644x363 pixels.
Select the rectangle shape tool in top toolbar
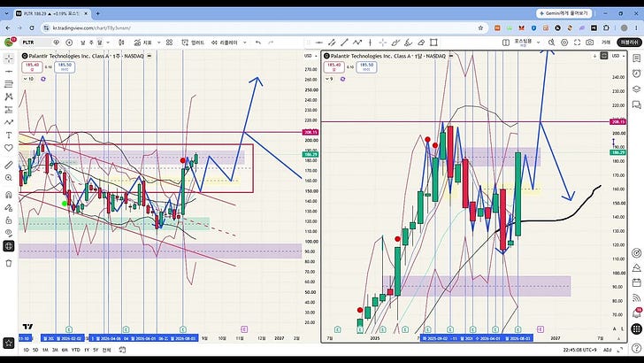433,42
